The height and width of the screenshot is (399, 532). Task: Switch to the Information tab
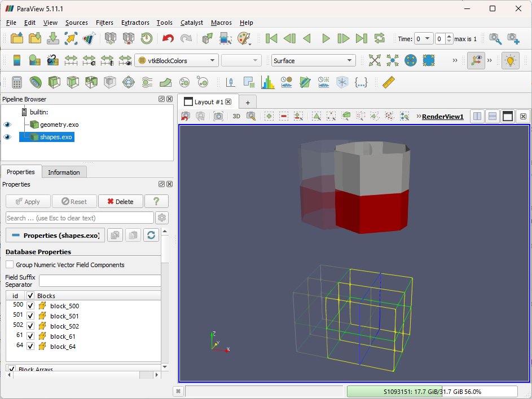pos(64,172)
